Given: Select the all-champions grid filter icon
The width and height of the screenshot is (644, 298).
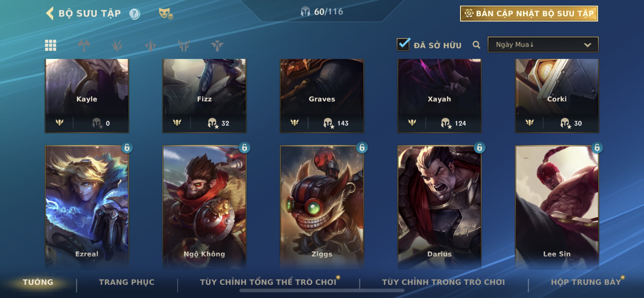Looking at the screenshot, I should (51, 45).
